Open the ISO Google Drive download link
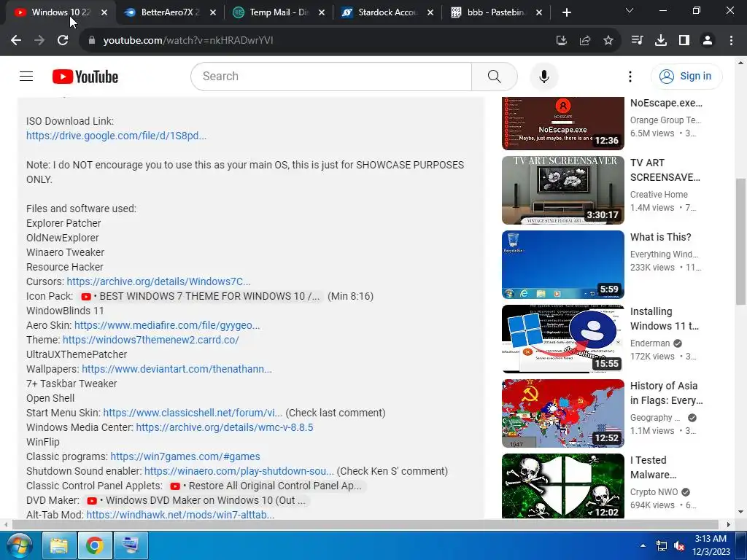Screen dimensions: 747x560 pos(116,136)
